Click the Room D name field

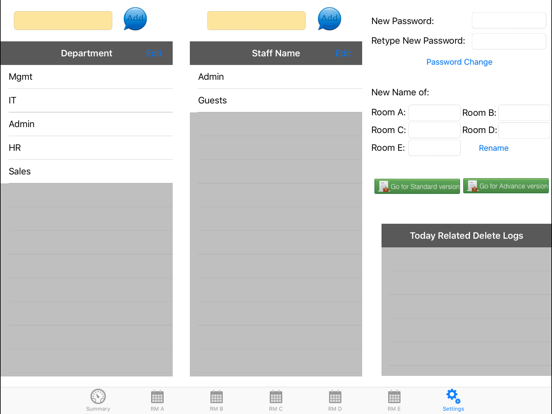pos(524,130)
